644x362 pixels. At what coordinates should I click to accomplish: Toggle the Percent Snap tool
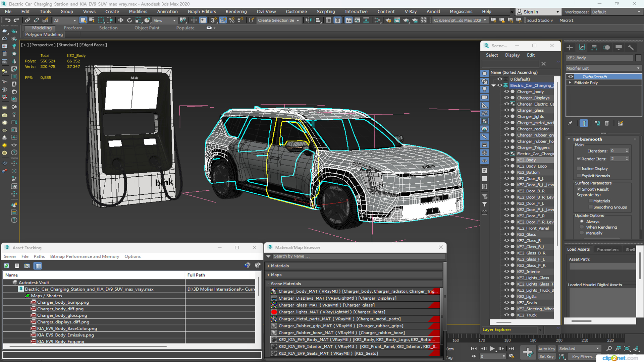pos(231,20)
